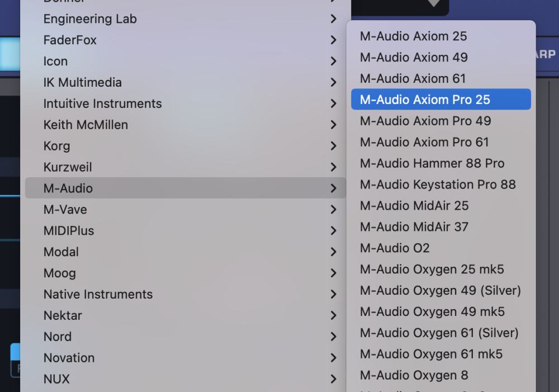
Task: Open the Engineering Lab manufacturer submenu
Action: pos(90,19)
